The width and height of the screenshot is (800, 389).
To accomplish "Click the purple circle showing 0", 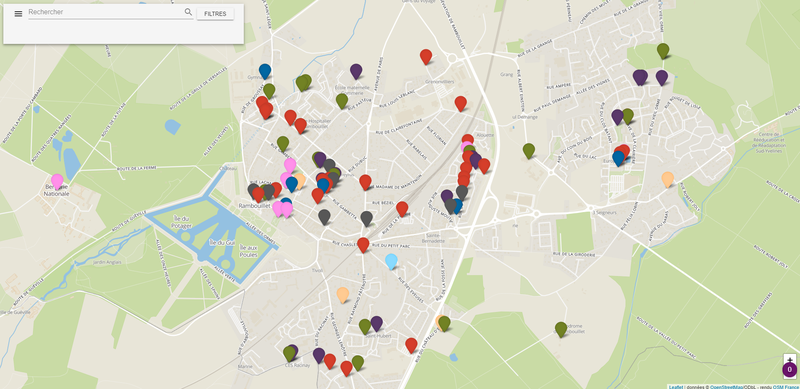I will point(790,370).
